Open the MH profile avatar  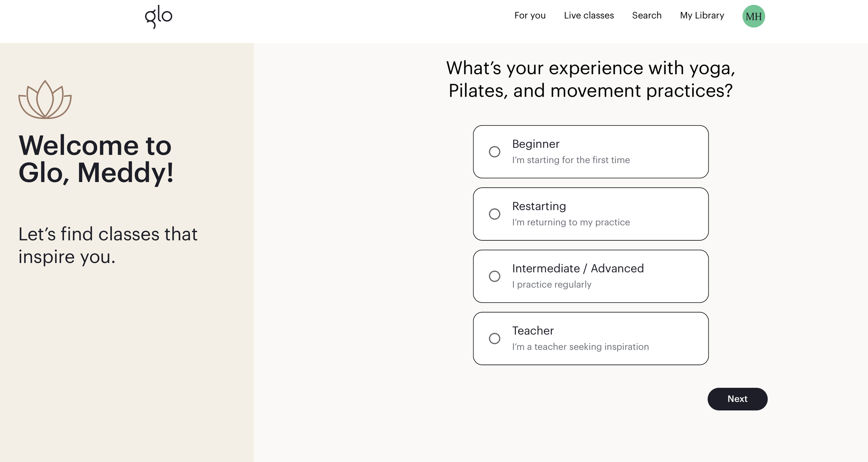click(753, 16)
